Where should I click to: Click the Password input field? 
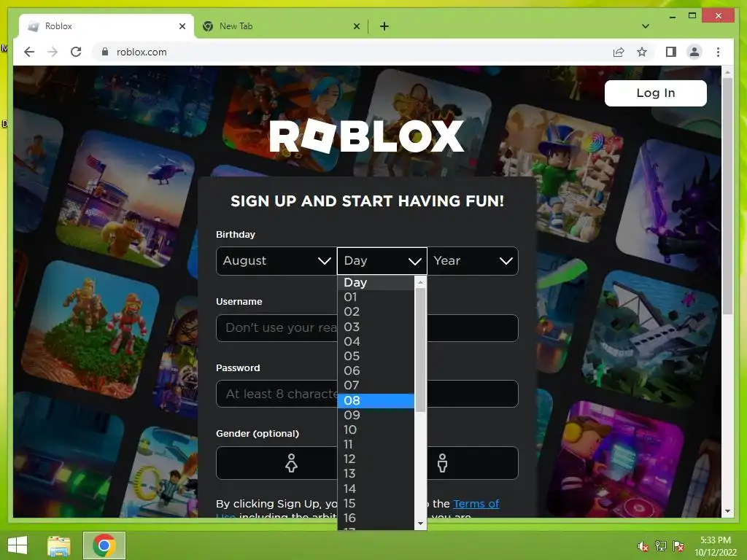(x=367, y=394)
